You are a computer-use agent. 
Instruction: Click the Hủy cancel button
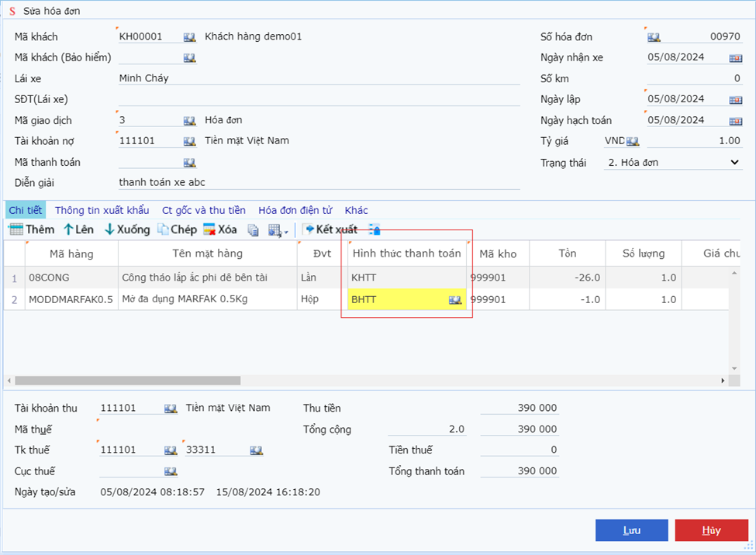point(711,530)
